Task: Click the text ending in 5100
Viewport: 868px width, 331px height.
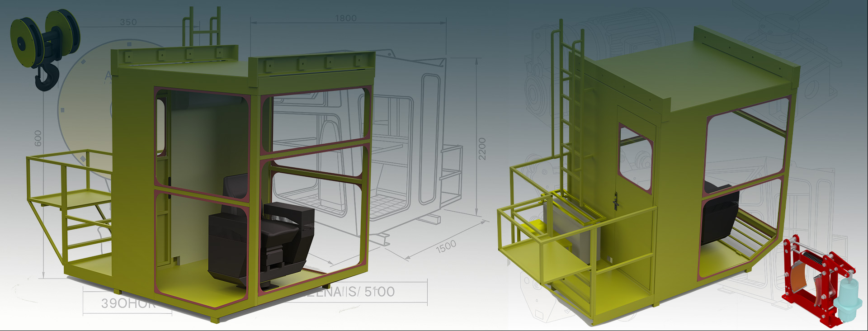Action: [357, 292]
